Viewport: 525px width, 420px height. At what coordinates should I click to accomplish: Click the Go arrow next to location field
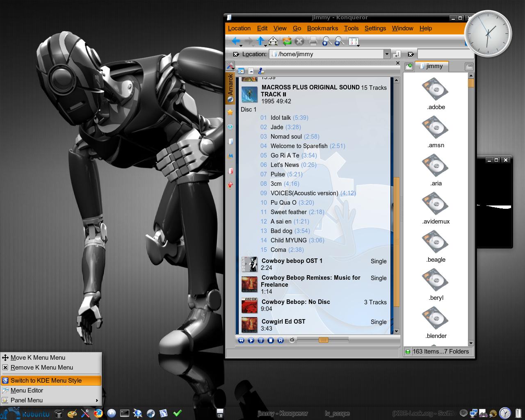pos(397,54)
